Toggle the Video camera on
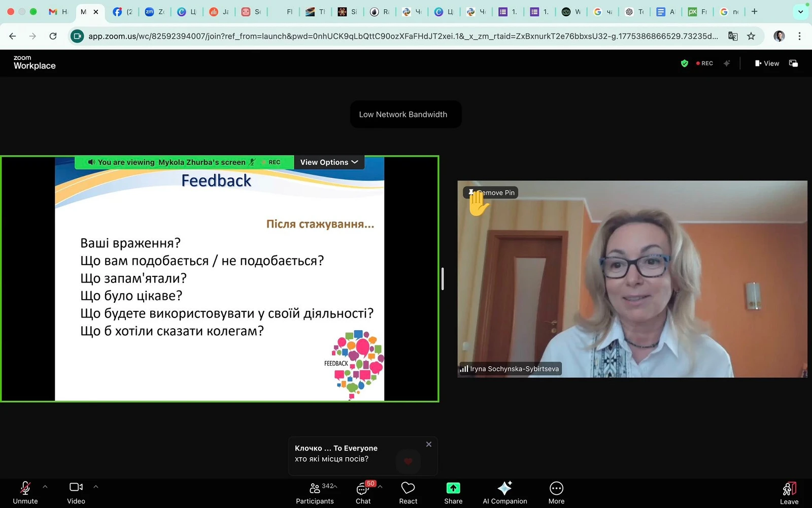The image size is (812, 508). pyautogui.click(x=76, y=493)
